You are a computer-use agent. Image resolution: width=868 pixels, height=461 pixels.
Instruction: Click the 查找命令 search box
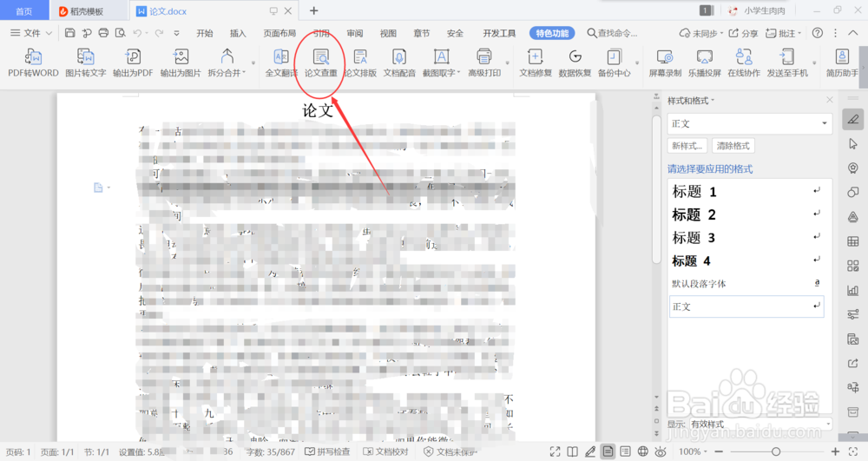click(612, 33)
